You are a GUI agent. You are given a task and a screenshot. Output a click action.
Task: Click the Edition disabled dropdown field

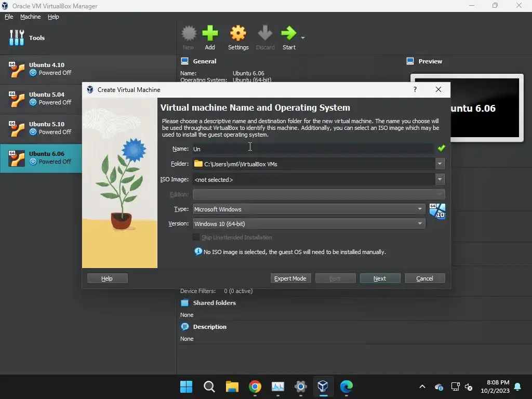coord(319,194)
